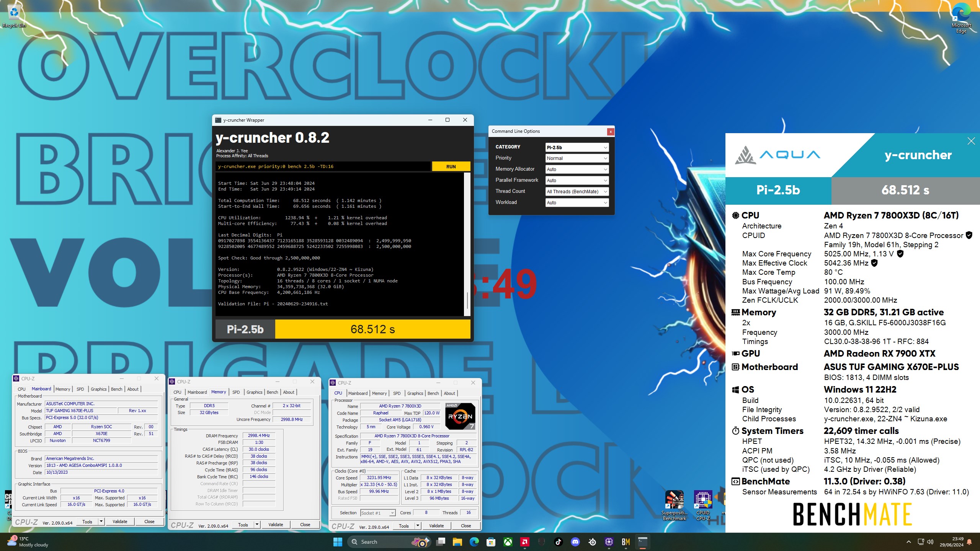Switch to Graphics tab in CPU-Z Memory window
The width and height of the screenshot is (980, 551).
tap(254, 392)
